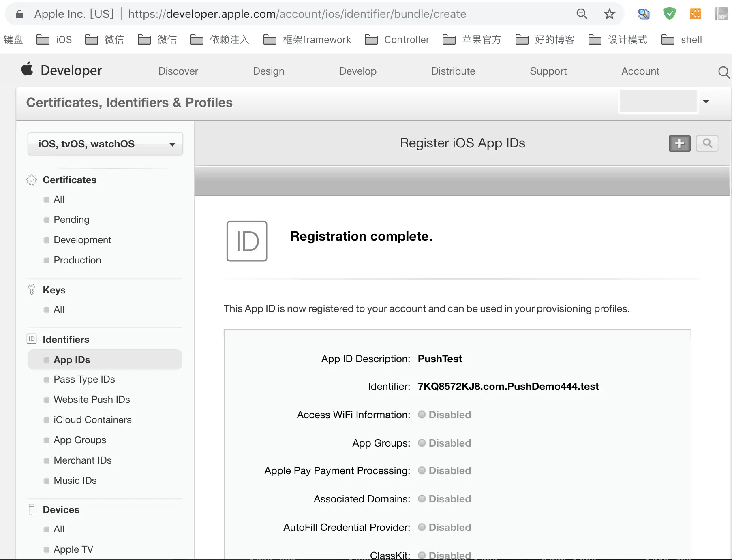Select All under Devices
The image size is (732, 560).
tap(59, 529)
